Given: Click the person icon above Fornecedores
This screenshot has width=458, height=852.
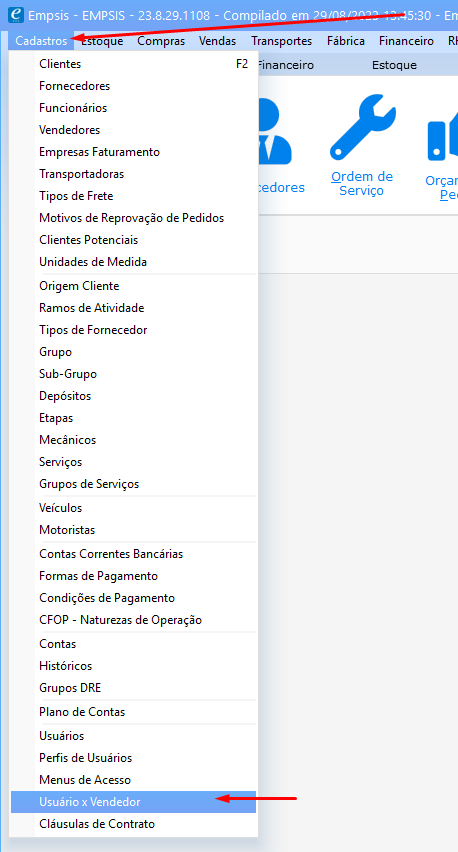Looking at the screenshot, I should click(x=275, y=130).
